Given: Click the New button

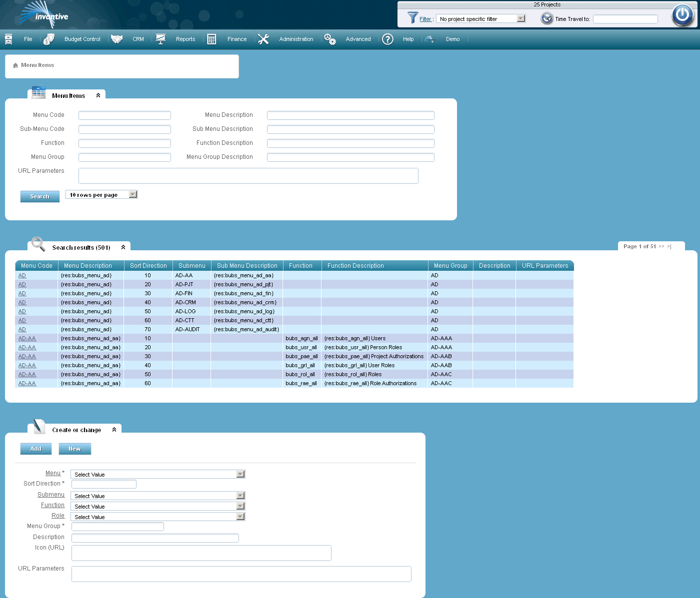Looking at the screenshot, I should 75,449.
